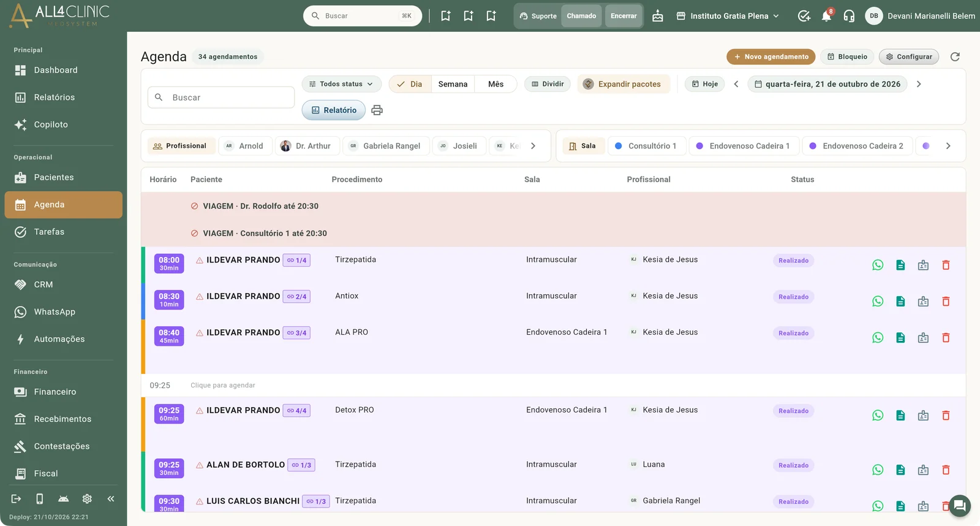The width and height of the screenshot is (980, 526).
Task: Click the print agenda icon
Action: point(377,110)
